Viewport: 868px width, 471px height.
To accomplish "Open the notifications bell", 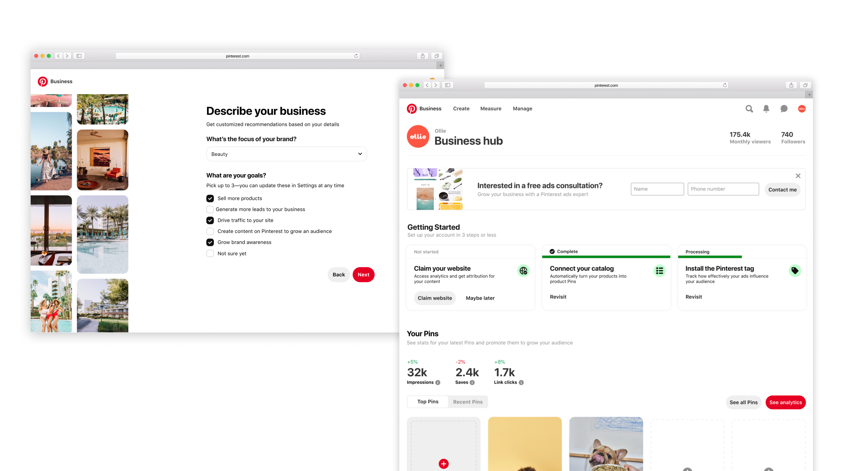I will (x=766, y=109).
